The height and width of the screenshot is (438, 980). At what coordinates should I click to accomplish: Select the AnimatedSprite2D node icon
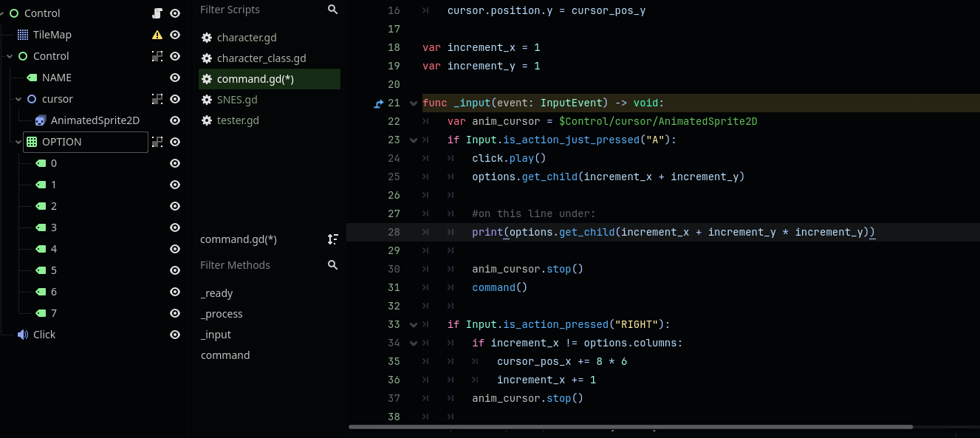click(41, 120)
